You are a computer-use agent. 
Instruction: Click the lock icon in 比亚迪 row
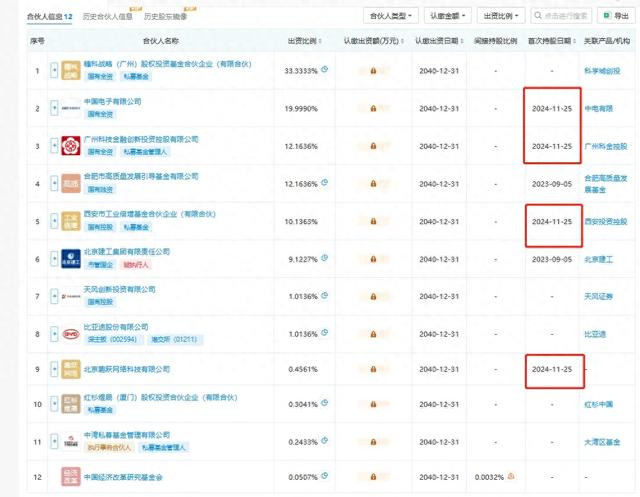373,334
